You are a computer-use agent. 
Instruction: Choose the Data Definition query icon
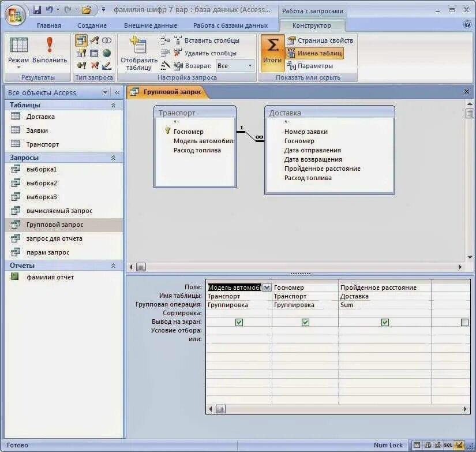[x=107, y=66]
